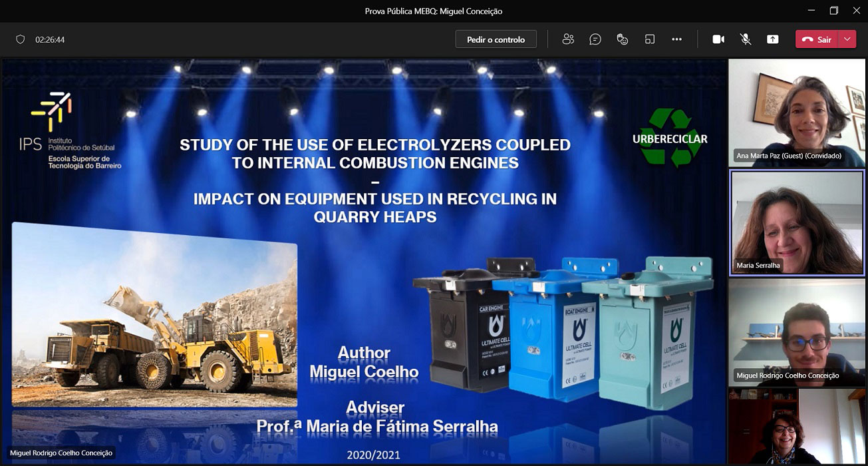868x466 pixels.
Task: Open the share content tray
Action: (772, 39)
